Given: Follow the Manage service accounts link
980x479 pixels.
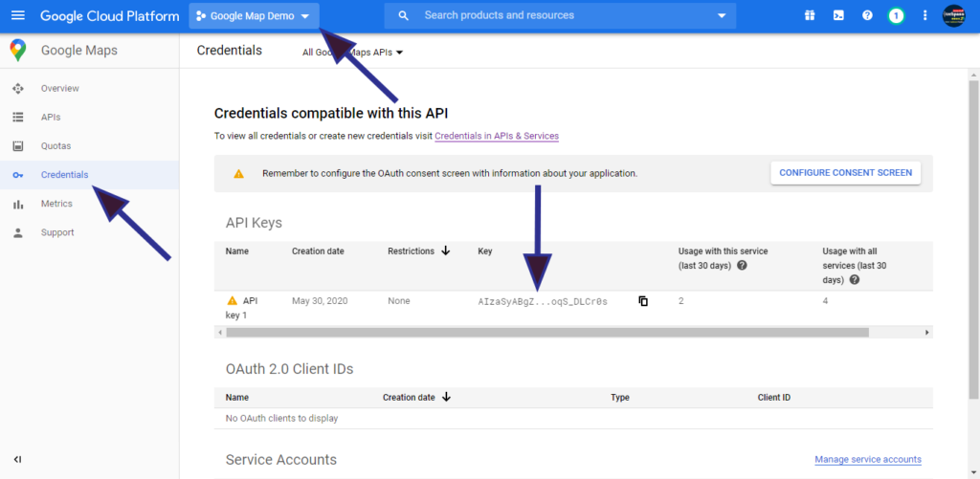Looking at the screenshot, I should [x=868, y=460].
